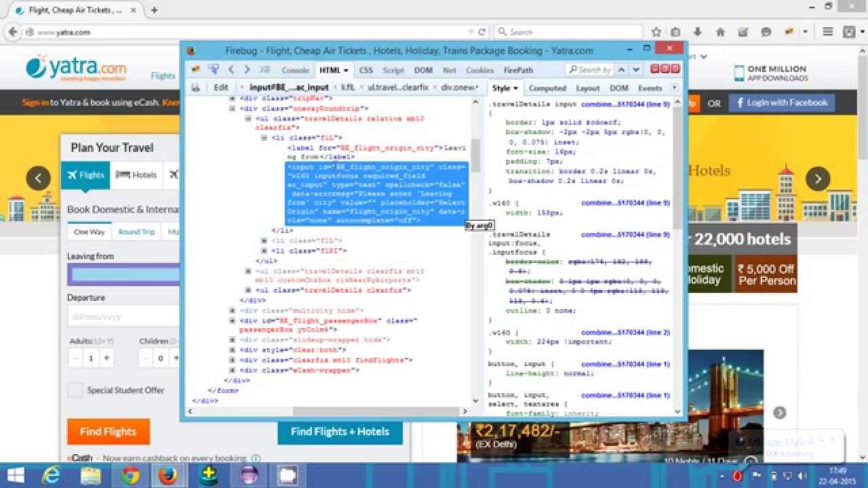This screenshot has width=868, height=488.
Task: Switch to the Computed side panel
Action: (547, 88)
